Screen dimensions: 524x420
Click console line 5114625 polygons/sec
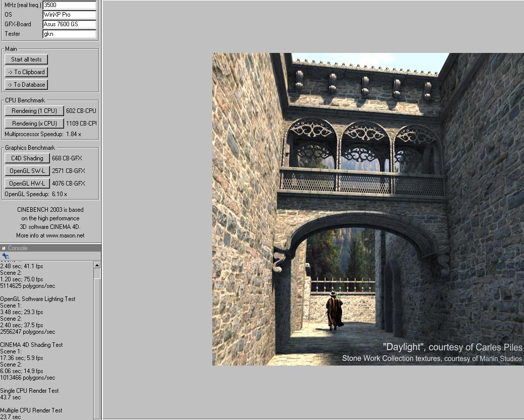pos(28,286)
